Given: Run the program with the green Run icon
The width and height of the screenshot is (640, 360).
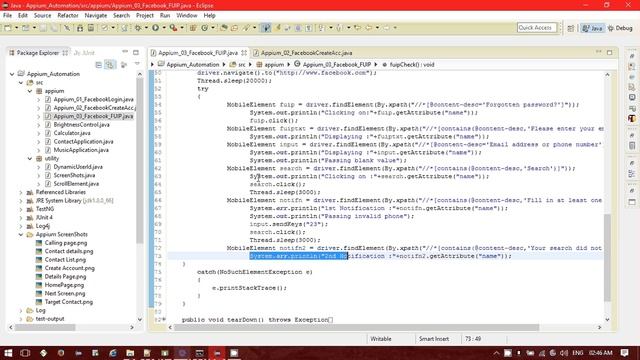Looking at the screenshot, I should point(156,28).
